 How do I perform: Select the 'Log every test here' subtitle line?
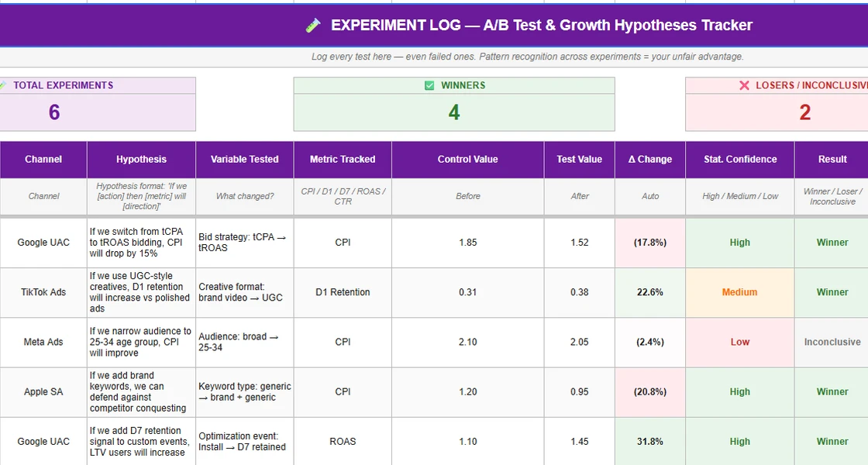point(527,57)
